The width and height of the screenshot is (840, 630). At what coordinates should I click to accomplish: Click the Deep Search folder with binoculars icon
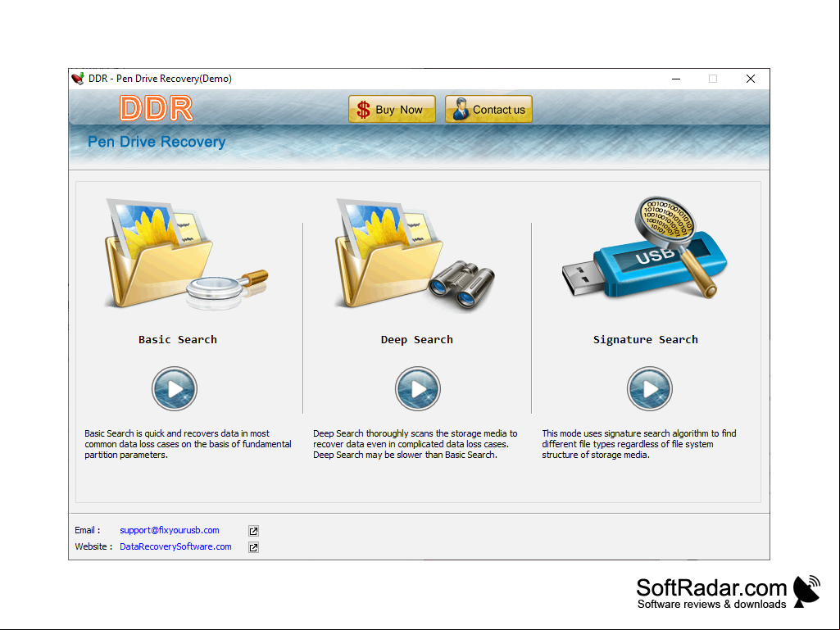click(415, 255)
